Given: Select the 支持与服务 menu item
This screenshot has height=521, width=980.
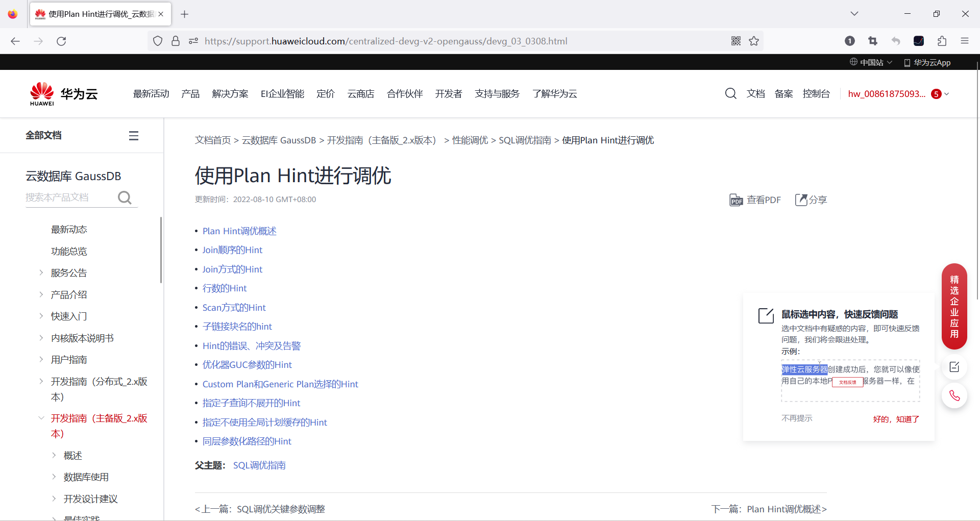Looking at the screenshot, I should tap(497, 93).
